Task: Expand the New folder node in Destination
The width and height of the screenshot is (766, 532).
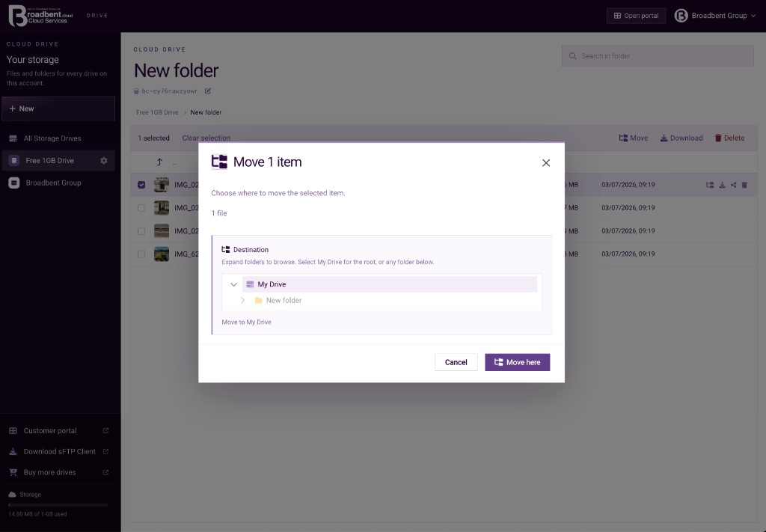Action: (x=242, y=301)
